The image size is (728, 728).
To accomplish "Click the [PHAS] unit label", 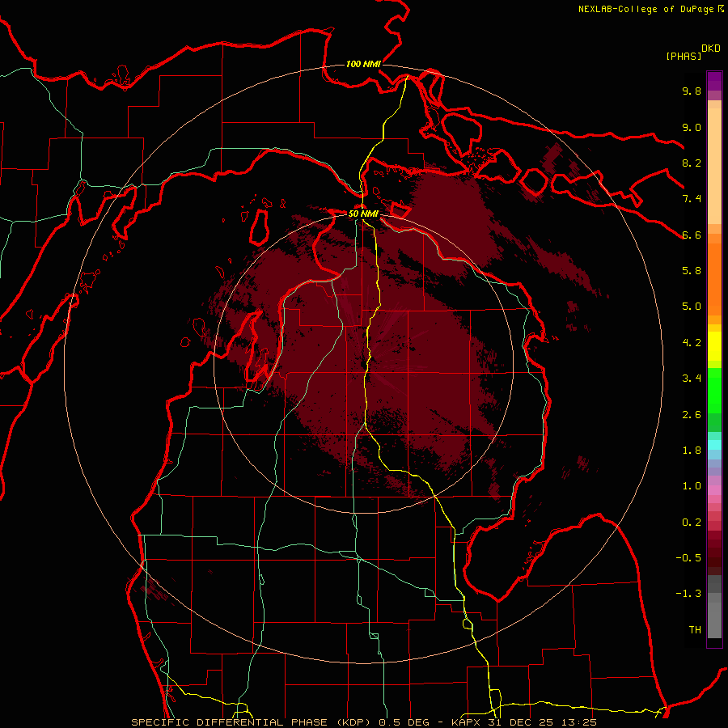I will point(684,56).
